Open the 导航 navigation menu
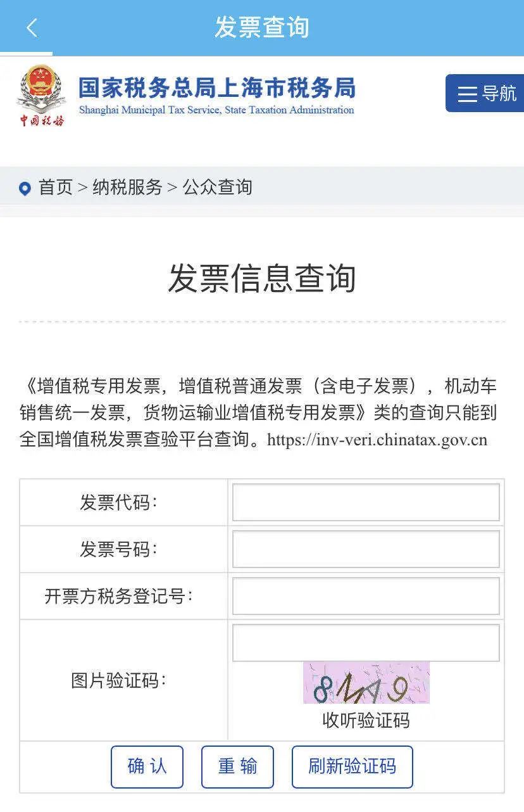Screen dimensions: 524x812 485,94
